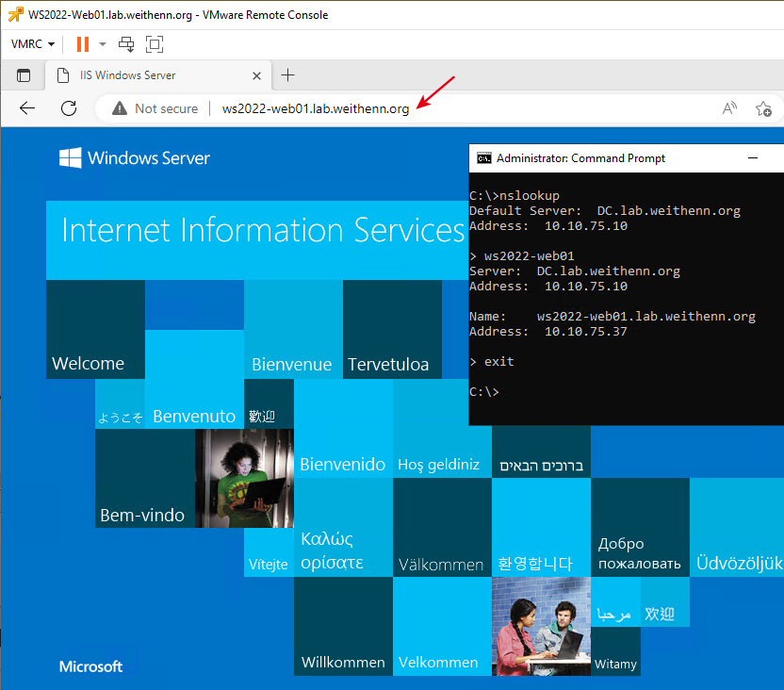Viewport: 784px width, 690px height.
Task: Click the Read aloud icon in the address bar
Action: point(729,108)
